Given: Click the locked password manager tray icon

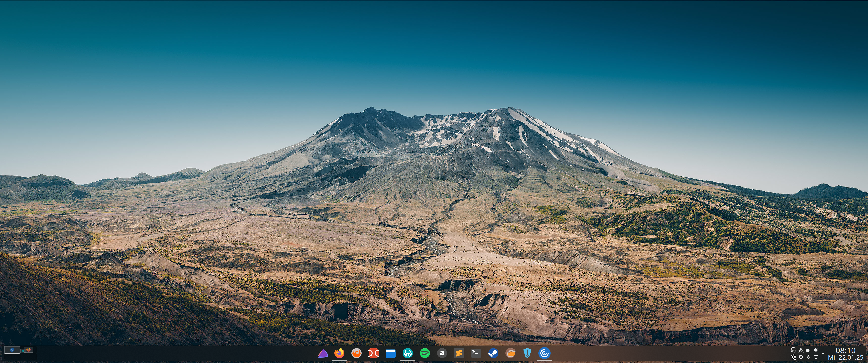Looking at the screenshot, I should point(794,357).
